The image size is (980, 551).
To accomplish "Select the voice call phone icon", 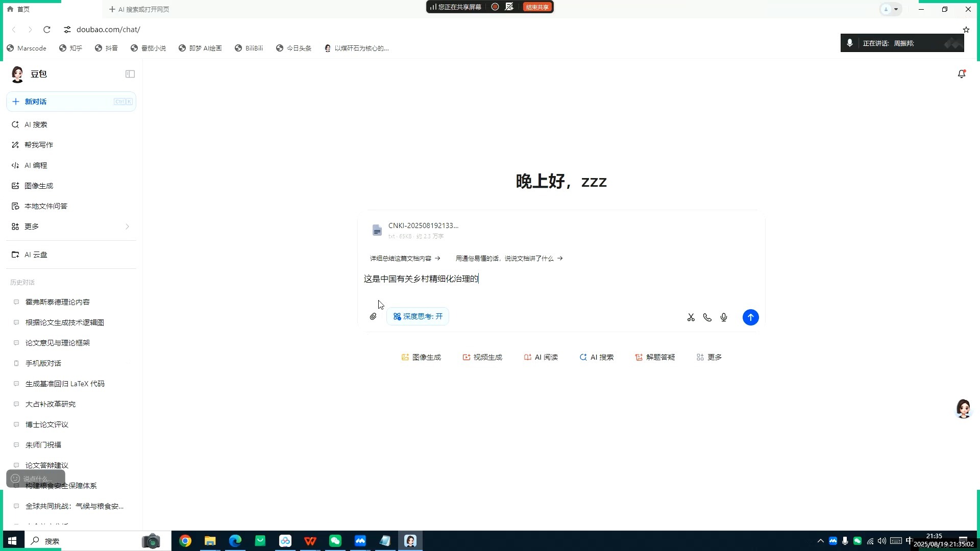I will click(707, 317).
